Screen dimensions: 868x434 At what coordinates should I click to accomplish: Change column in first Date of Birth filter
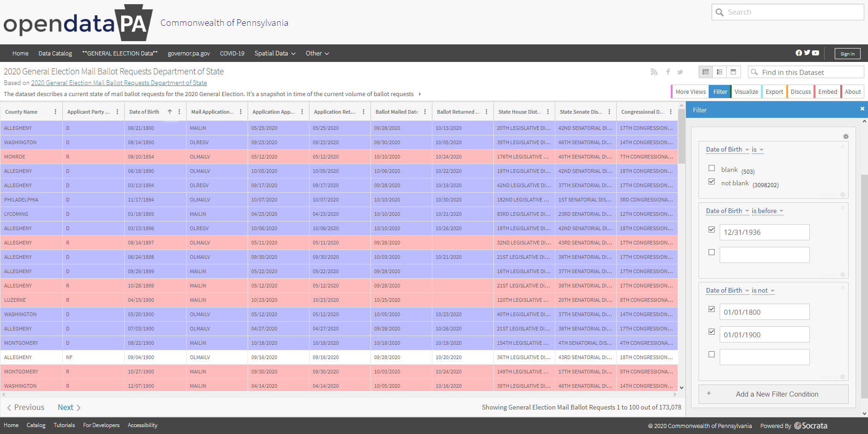pos(728,149)
